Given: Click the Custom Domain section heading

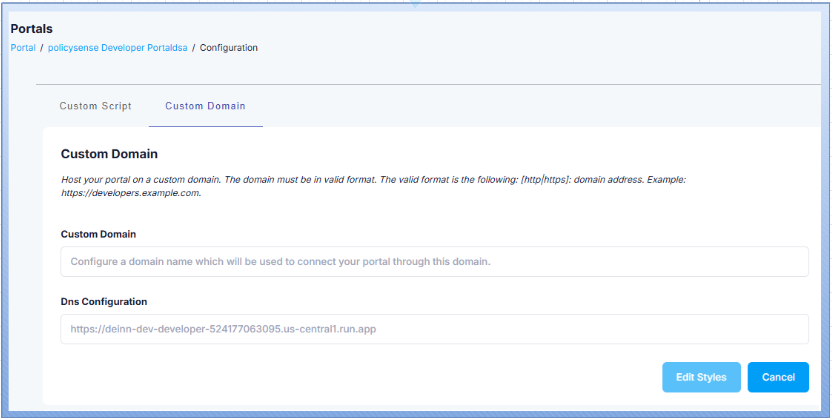Looking at the screenshot, I should click(109, 155).
